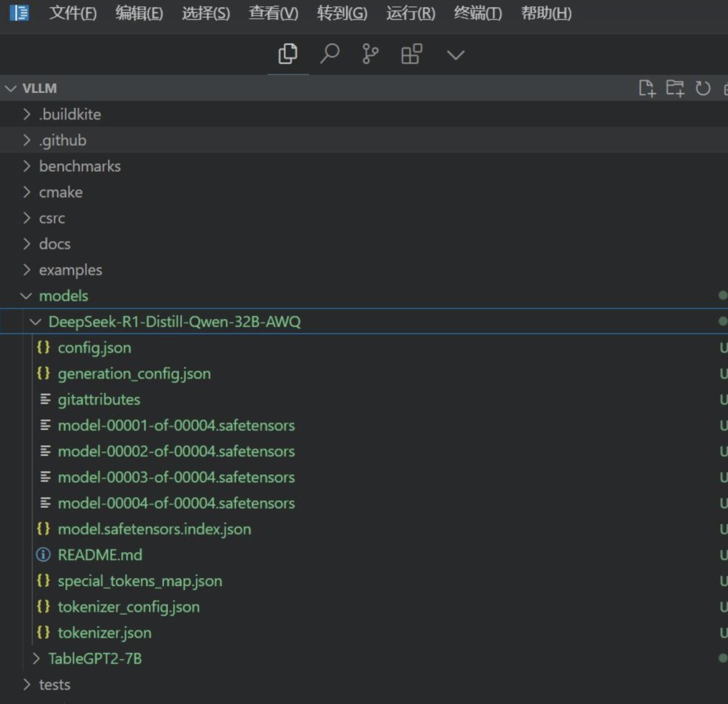Screen dimensions: 728x704
Task: Open generation_config.json file
Action: click(x=134, y=374)
